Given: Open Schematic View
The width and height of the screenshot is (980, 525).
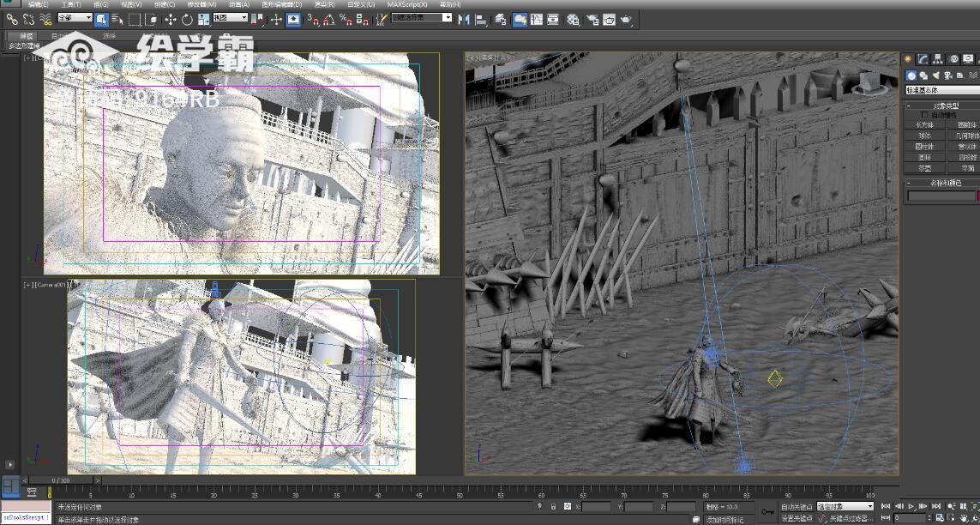Looking at the screenshot, I should point(553,20).
